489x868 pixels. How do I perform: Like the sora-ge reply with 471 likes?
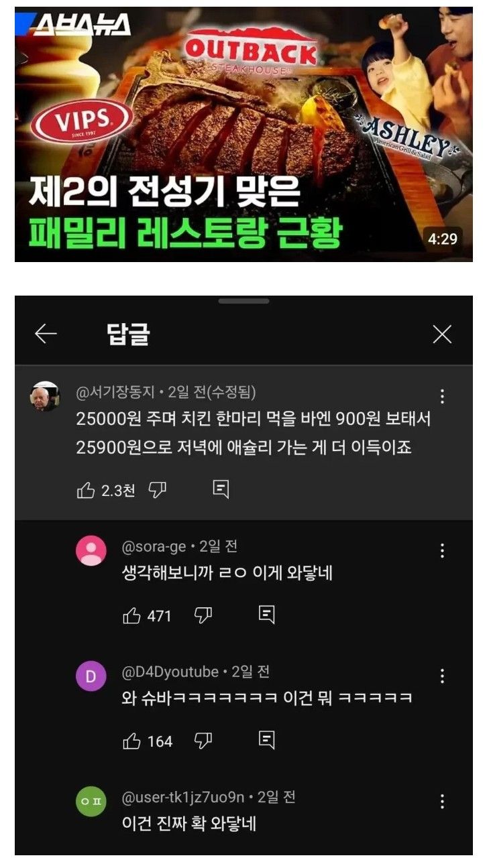click(131, 615)
